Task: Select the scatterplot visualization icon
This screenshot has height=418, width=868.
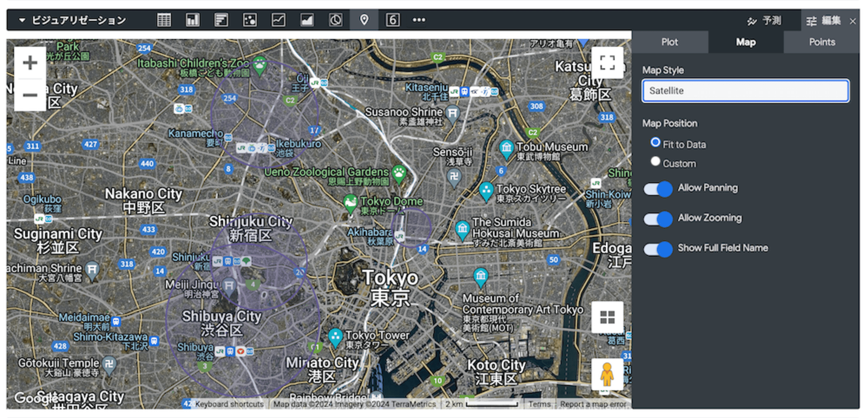Action: [x=250, y=20]
